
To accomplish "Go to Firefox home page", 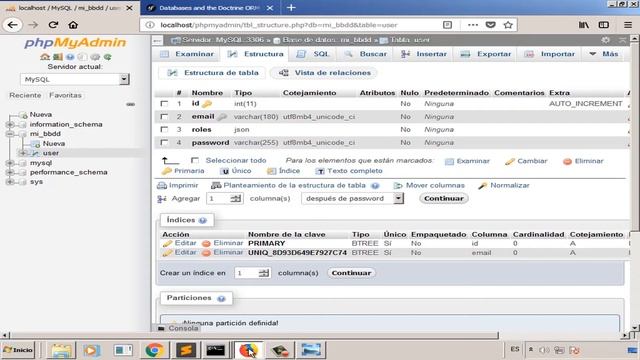I will click(x=73, y=25).
